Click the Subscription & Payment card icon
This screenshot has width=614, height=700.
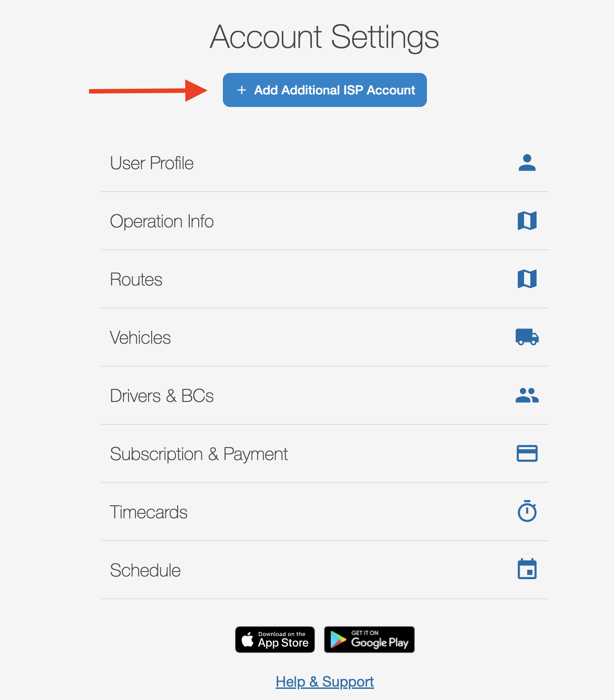[527, 454]
